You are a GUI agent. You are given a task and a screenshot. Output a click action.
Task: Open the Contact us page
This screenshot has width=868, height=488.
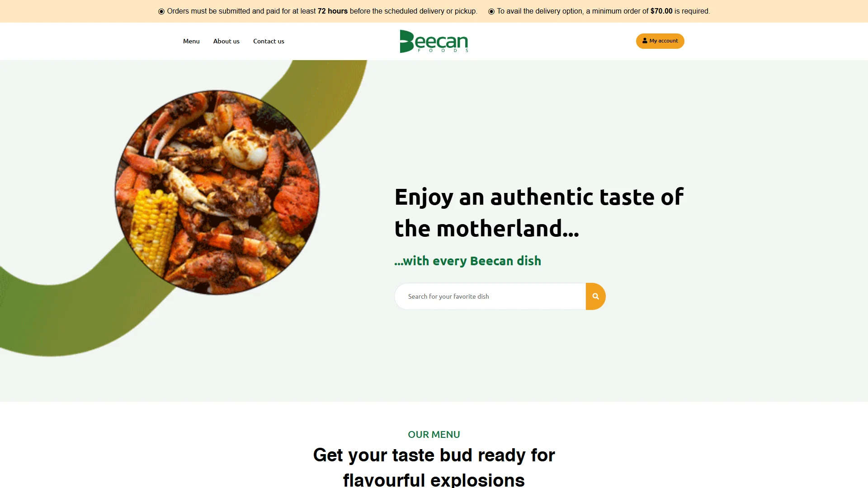point(269,41)
